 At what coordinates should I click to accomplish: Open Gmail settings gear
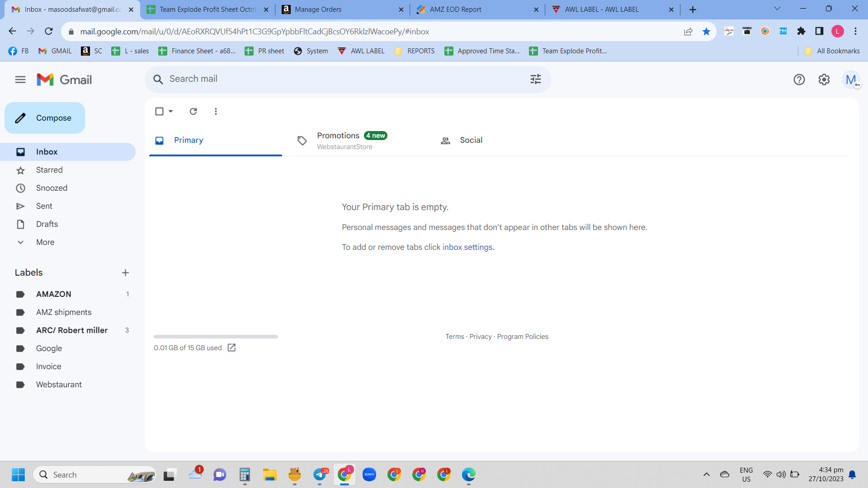pyautogui.click(x=824, y=80)
